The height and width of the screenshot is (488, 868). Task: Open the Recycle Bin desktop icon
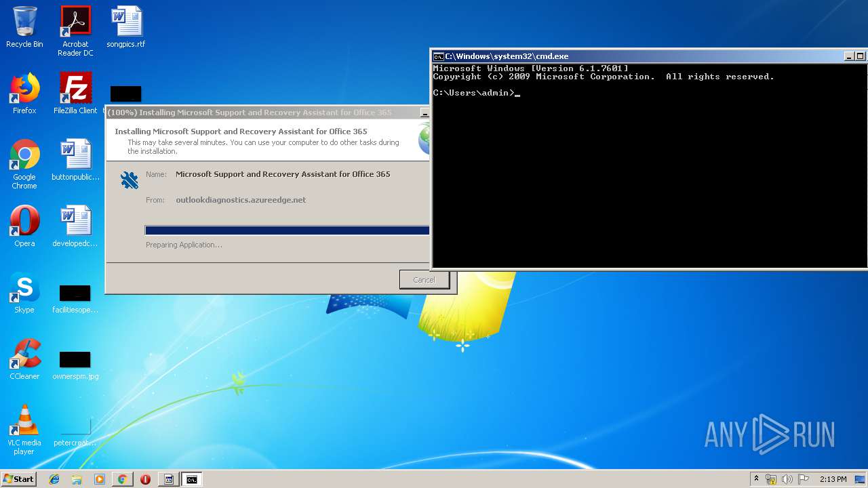pyautogui.click(x=24, y=27)
